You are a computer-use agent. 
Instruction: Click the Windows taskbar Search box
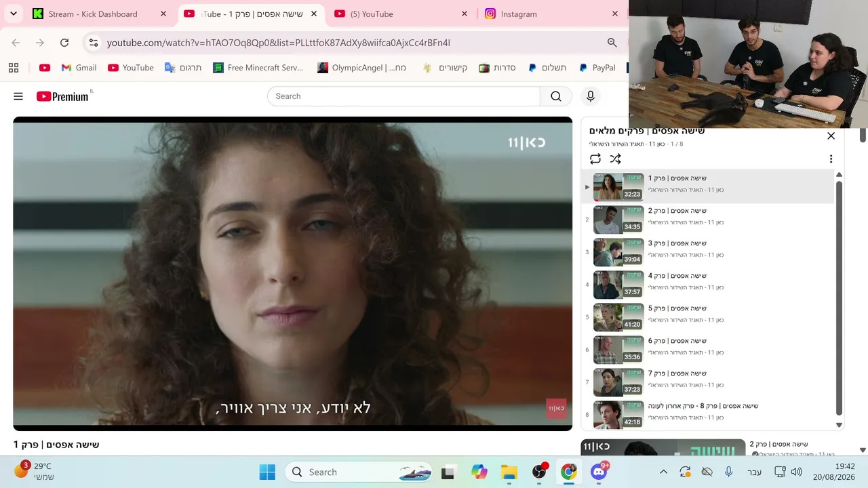(x=359, y=472)
